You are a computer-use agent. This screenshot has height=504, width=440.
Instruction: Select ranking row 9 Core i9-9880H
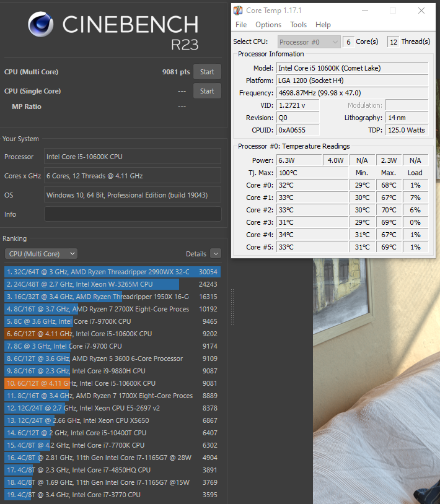click(x=113, y=371)
